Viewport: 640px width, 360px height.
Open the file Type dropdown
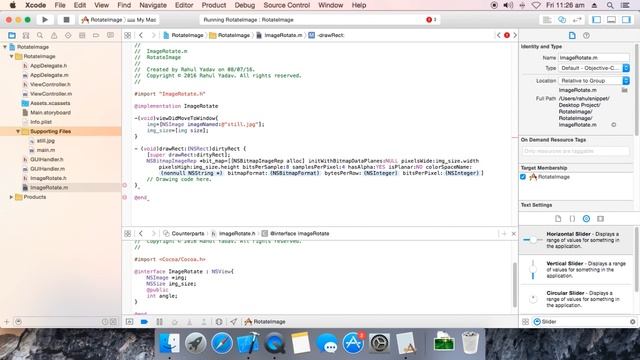click(594, 68)
